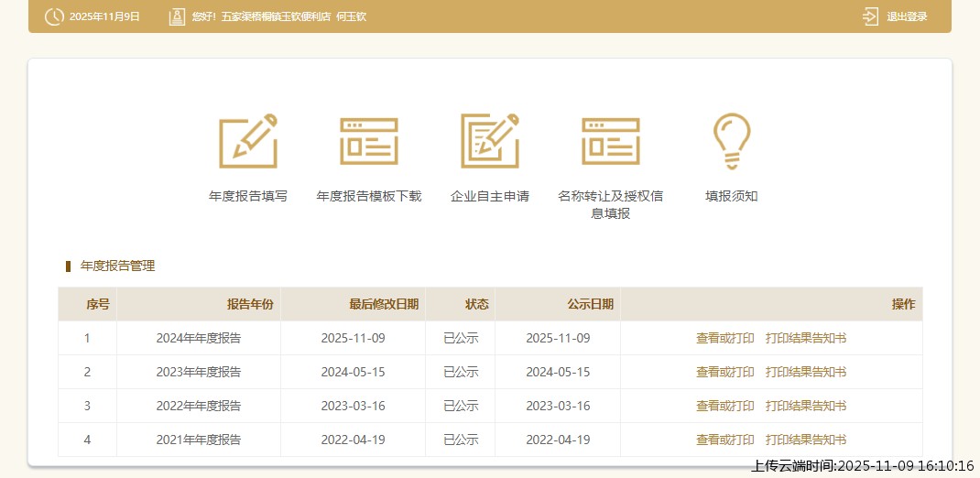Open 查看或打印 for 2023年年度报告
This screenshot has height=478, width=980.
tap(724, 372)
